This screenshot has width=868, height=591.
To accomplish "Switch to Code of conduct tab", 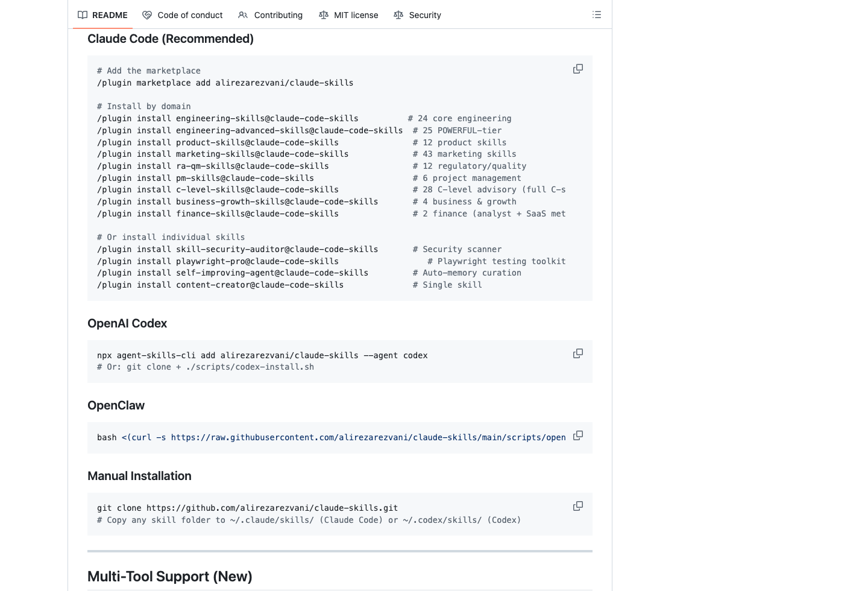I will click(183, 15).
